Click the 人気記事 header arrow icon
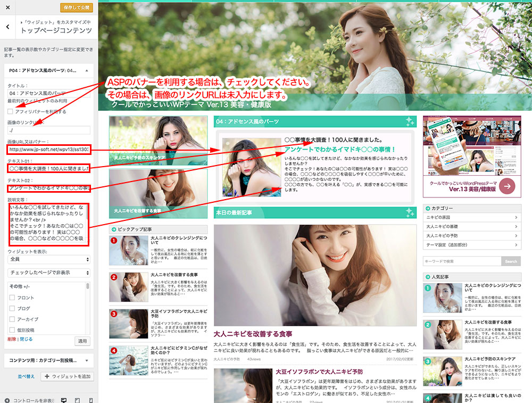This screenshot has width=532, height=403. 428,277
